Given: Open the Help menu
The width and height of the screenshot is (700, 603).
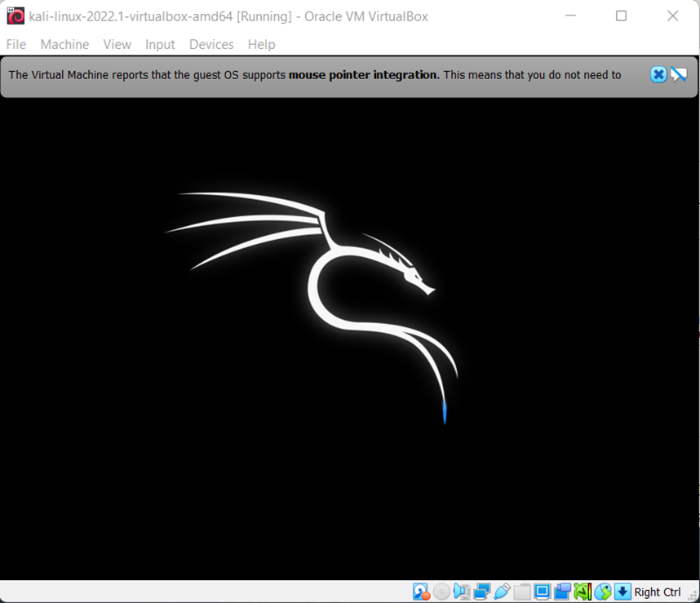Looking at the screenshot, I should 262,44.
